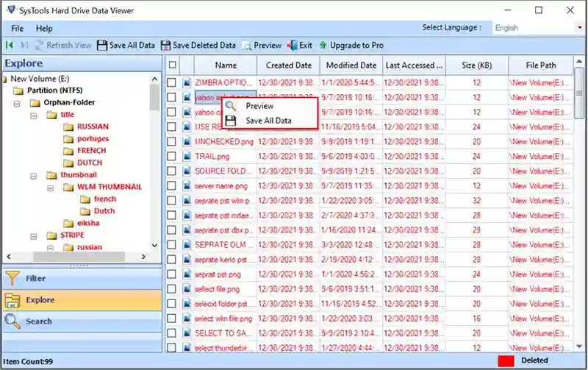Image resolution: width=588 pixels, height=370 pixels.
Task: Click the Preview magnifier icon in toolbar
Action: [247, 46]
